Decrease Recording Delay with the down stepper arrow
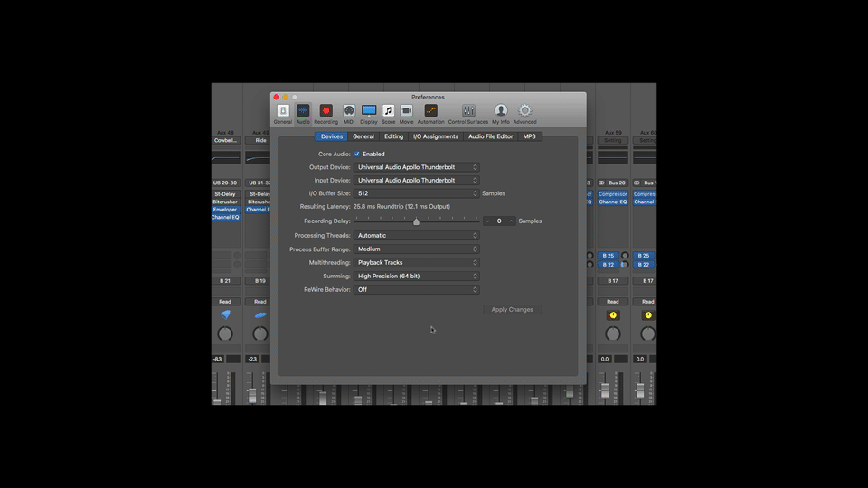This screenshot has height=488, width=868. tap(487, 221)
